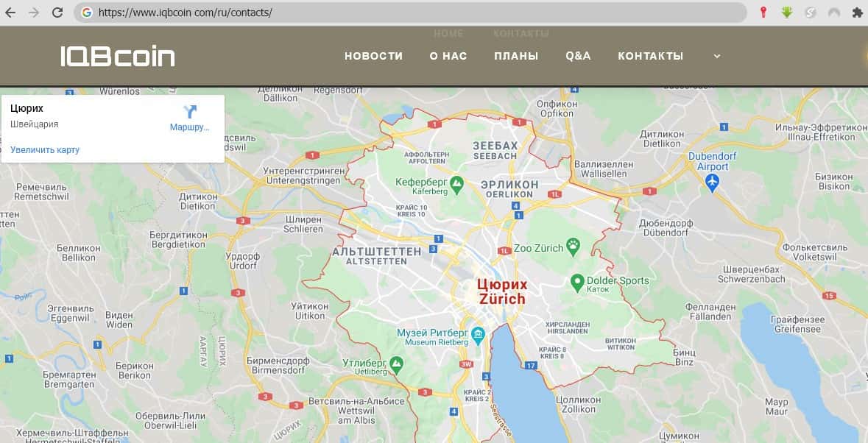
Task: Click the road 15 shield near Volketswil
Action: click(829, 296)
